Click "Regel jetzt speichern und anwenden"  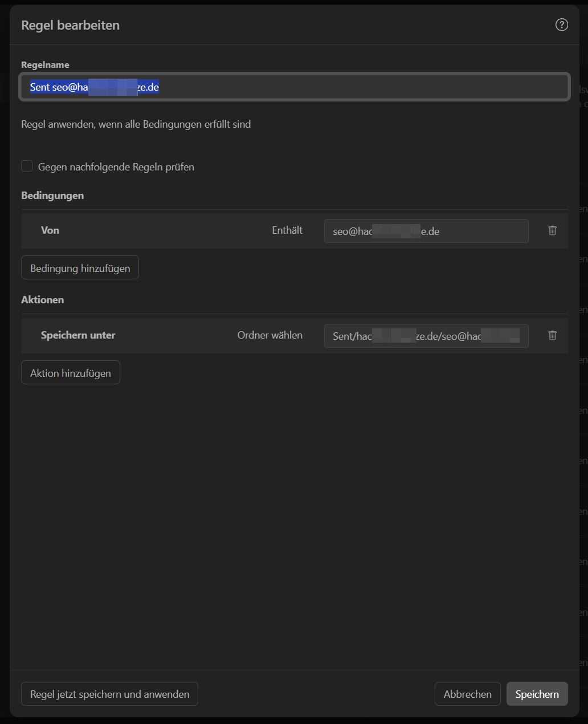[x=109, y=694]
